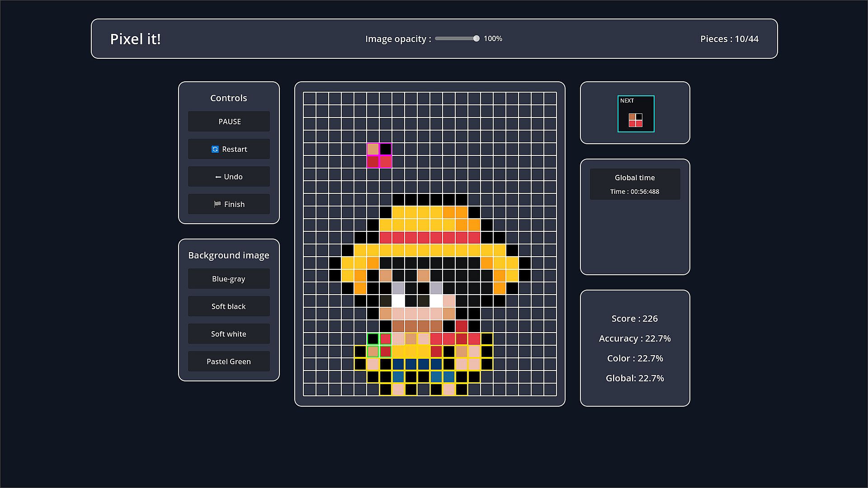Select the Blue-gray background option
Image resolution: width=868 pixels, height=488 pixels.
(x=229, y=279)
